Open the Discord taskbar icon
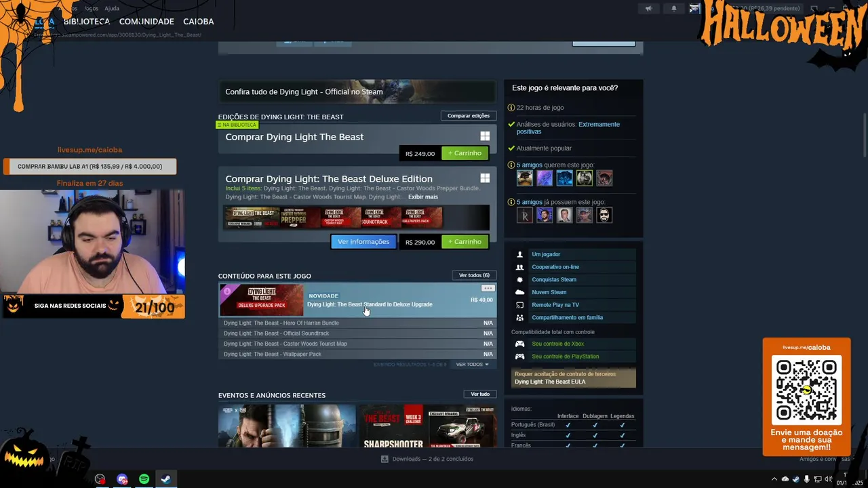Image resolution: width=868 pixels, height=488 pixels. 122,479
